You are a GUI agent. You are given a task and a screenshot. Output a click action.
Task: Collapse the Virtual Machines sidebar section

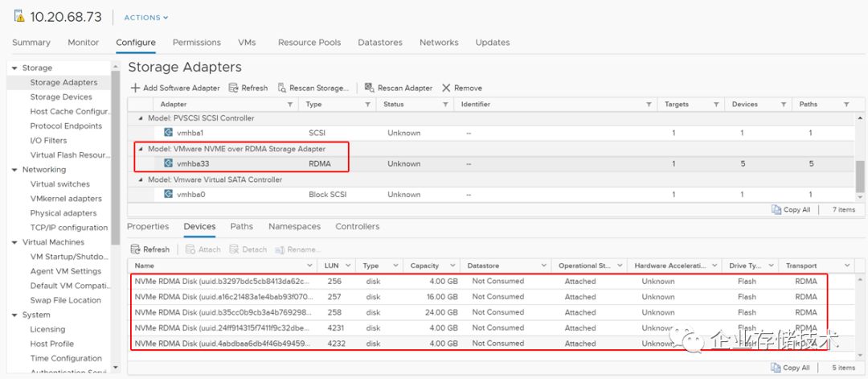[x=14, y=243]
